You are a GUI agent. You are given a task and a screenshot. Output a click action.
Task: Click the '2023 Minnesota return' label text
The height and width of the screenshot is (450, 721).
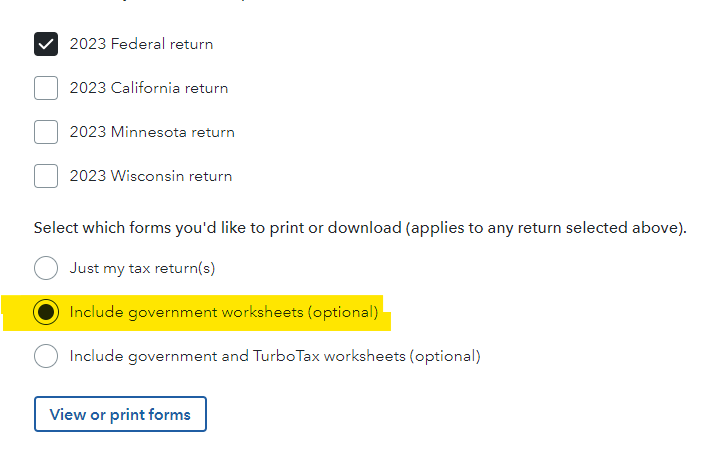pos(152,132)
